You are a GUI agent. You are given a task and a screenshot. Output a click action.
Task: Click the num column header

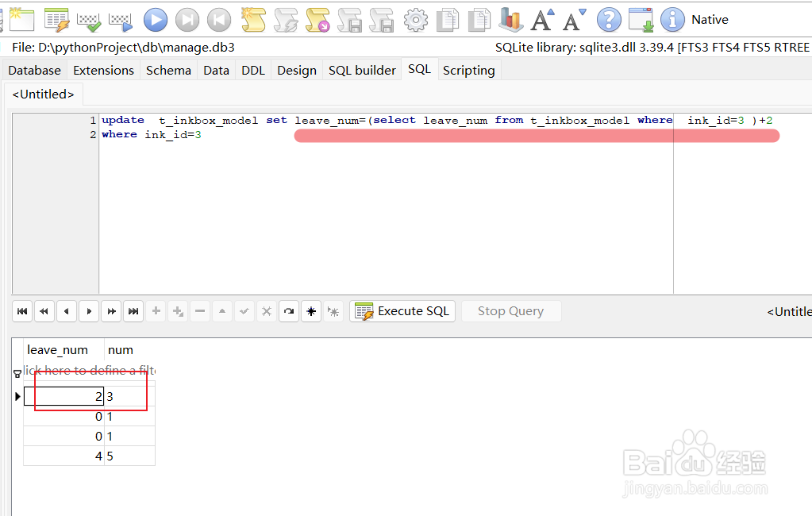click(x=129, y=350)
